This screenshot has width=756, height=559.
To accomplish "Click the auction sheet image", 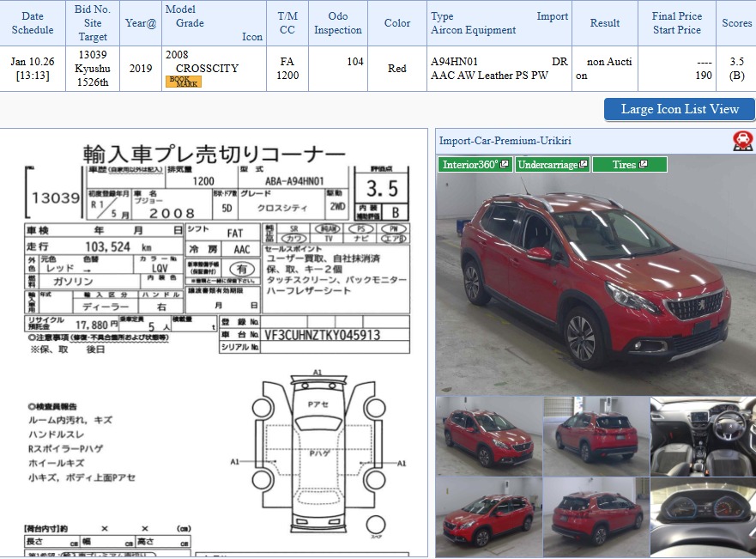I will (x=214, y=343).
